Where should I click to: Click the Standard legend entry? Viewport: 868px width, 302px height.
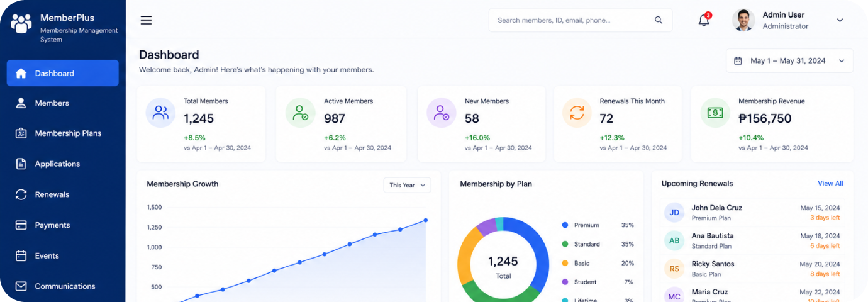click(598, 244)
